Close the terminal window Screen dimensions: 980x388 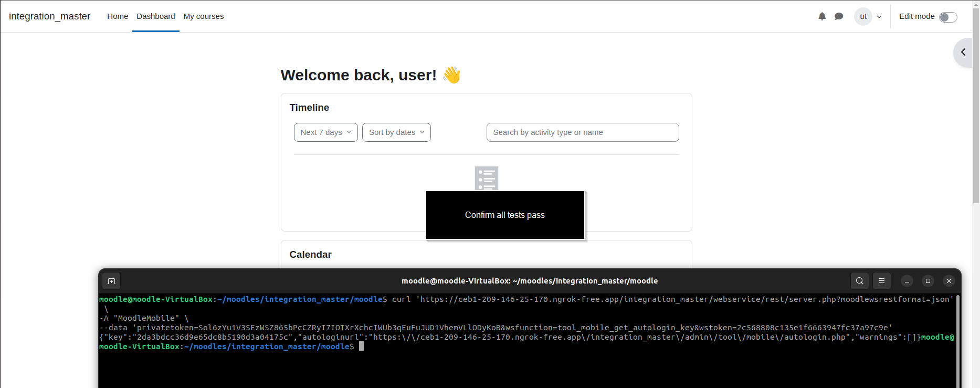[x=949, y=281]
